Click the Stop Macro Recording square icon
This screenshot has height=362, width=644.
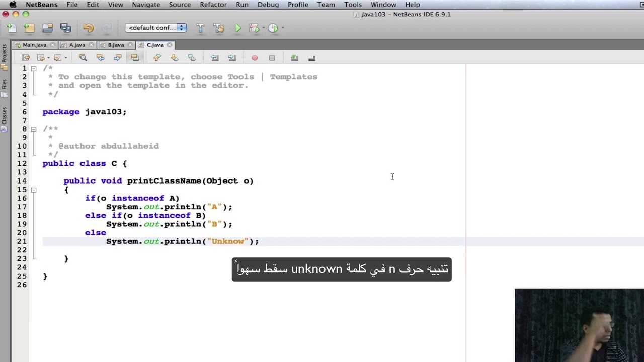click(272, 58)
